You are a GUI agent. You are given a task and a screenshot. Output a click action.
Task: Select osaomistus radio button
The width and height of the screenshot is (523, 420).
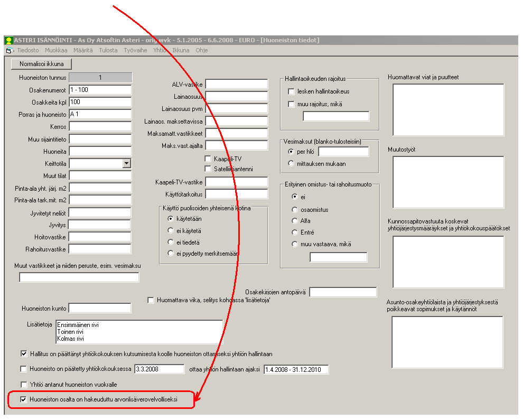(x=295, y=210)
